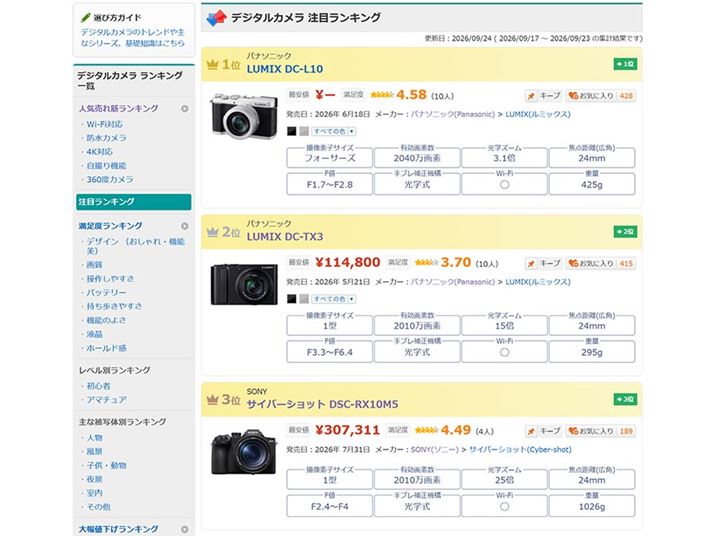Go to 360度カメラ ranking
The height and width of the screenshot is (536, 715).
pyautogui.click(x=110, y=179)
